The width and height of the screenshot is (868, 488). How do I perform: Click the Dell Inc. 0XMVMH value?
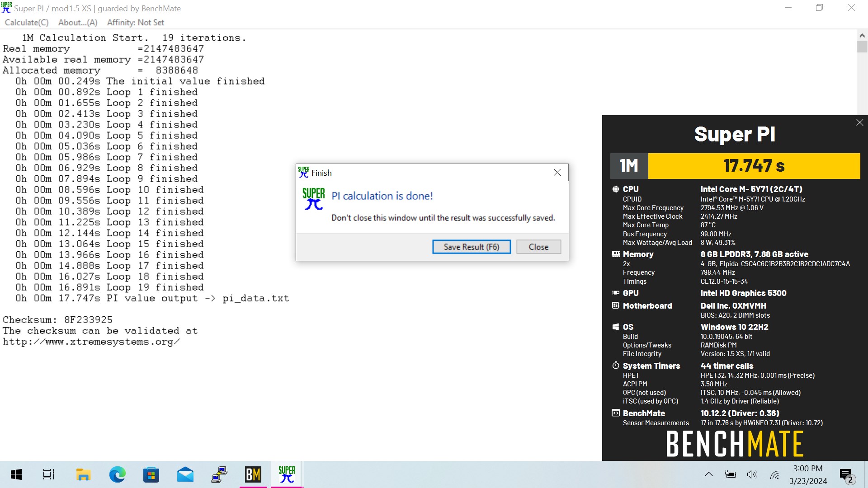tap(733, 305)
